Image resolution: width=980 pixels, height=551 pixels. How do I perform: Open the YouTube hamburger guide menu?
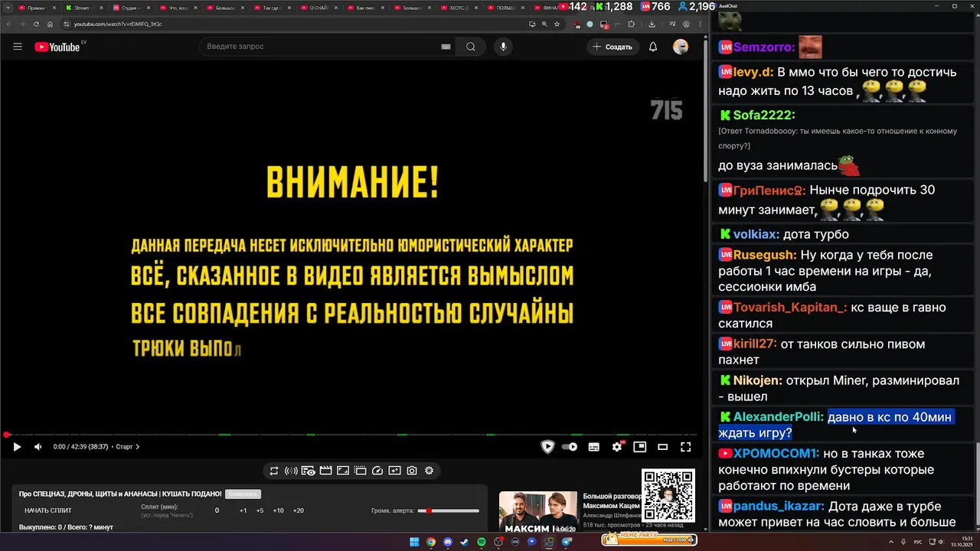tap(17, 47)
